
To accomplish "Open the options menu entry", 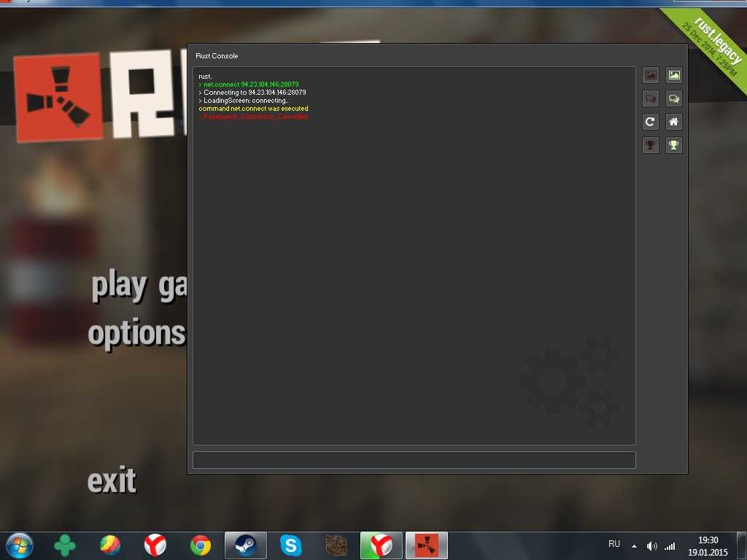I will pos(136,334).
